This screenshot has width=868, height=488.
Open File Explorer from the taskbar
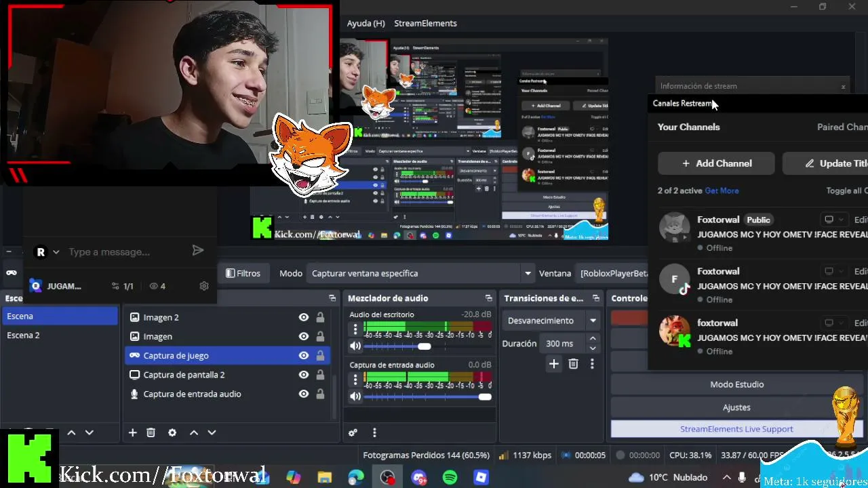point(325,477)
